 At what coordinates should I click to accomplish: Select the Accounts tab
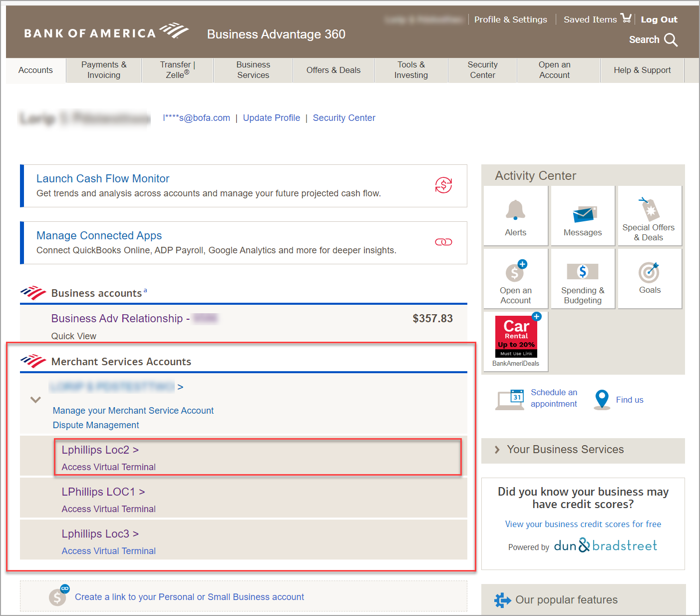coord(35,70)
